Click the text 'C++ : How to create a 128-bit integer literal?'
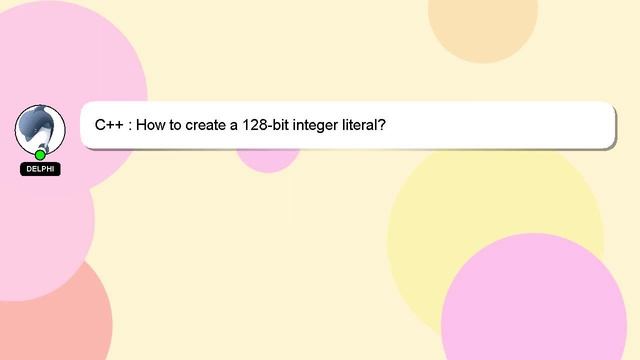The height and width of the screenshot is (360, 640). coord(240,125)
